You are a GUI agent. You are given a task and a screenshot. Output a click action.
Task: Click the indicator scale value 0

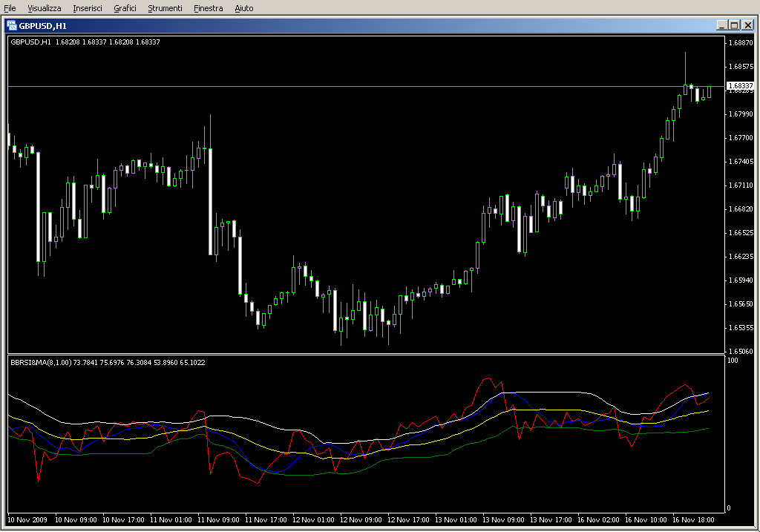coord(729,508)
